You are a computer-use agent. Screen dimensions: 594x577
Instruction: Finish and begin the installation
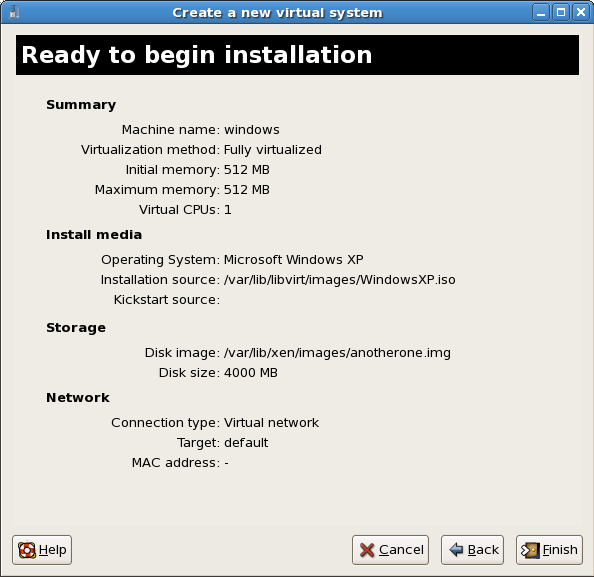pos(549,550)
